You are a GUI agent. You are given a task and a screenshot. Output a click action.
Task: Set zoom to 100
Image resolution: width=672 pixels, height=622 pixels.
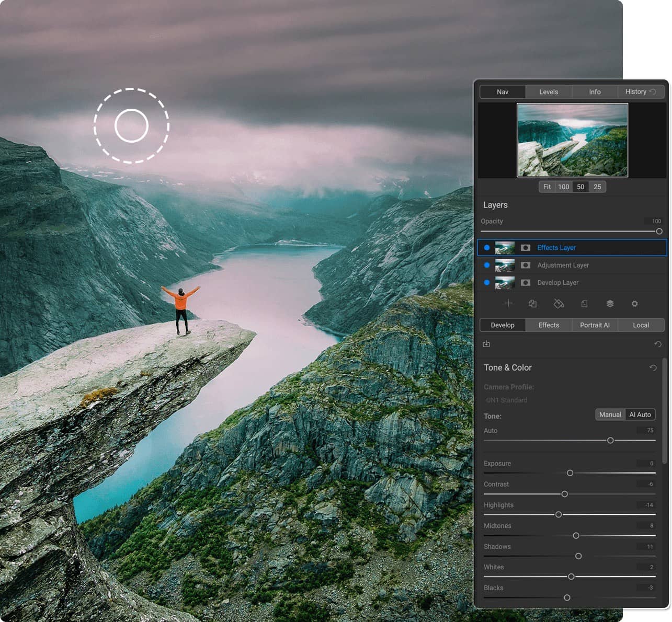click(x=563, y=187)
